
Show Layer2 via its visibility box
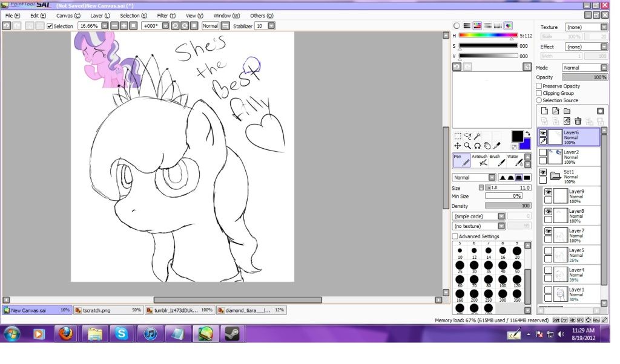coord(543,152)
